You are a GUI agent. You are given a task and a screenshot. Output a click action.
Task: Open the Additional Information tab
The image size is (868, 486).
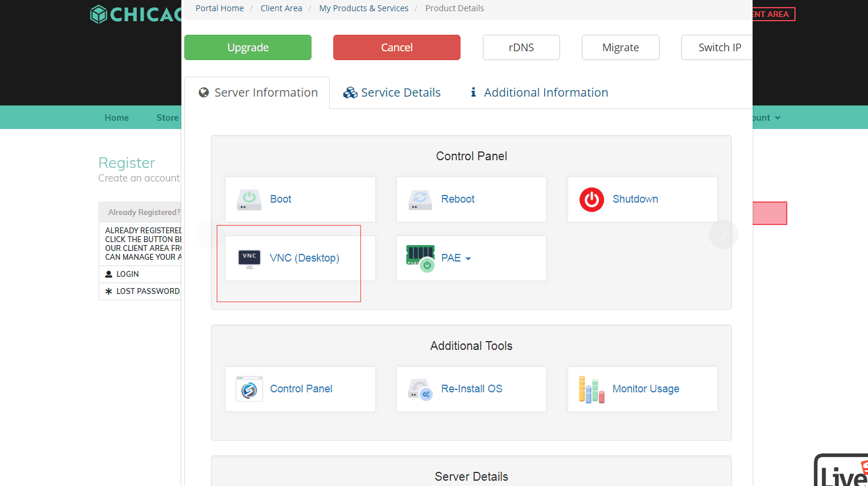(x=539, y=92)
